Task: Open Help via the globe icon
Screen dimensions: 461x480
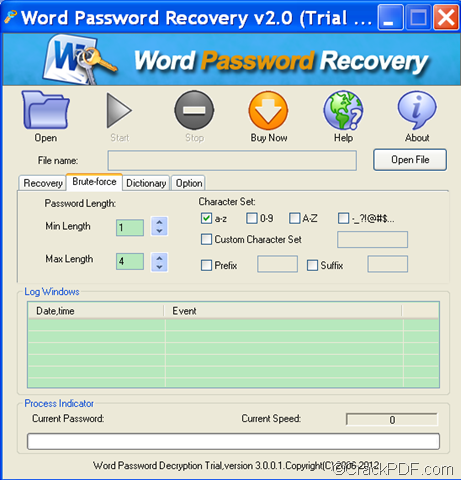Action: click(x=343, y=110)
